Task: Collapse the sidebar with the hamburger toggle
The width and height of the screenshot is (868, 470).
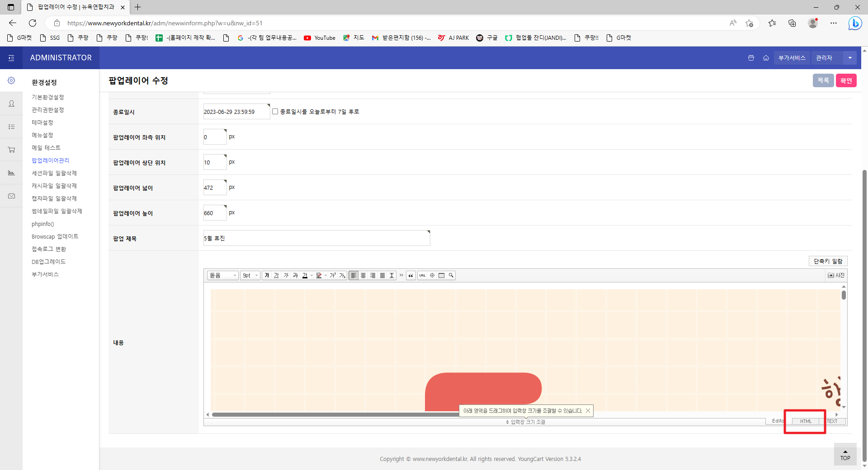Action: 11,58
